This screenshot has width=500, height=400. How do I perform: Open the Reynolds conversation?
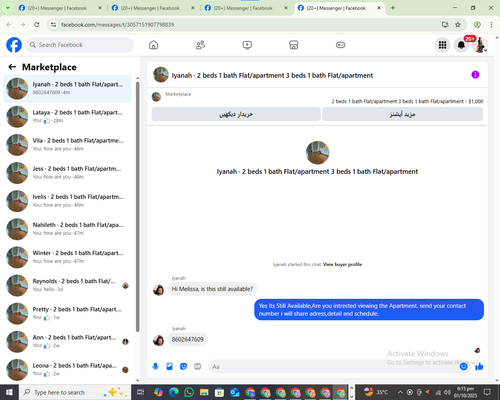67,285
